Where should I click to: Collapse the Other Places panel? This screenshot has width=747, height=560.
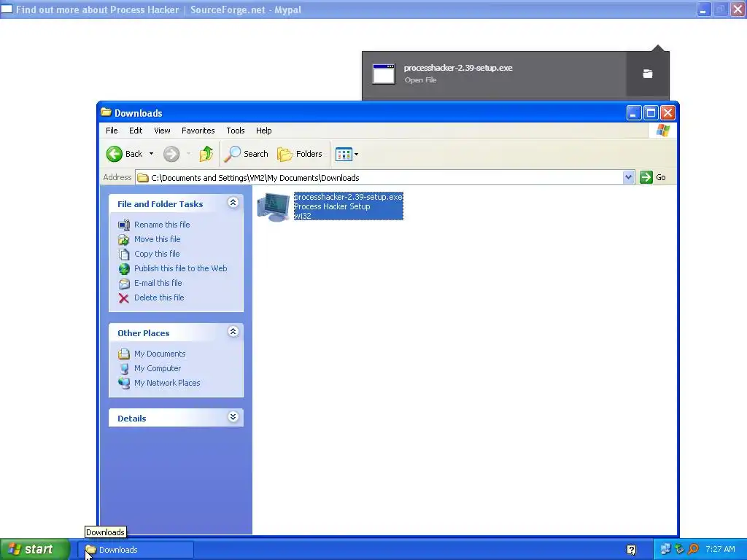(x=233, y=332)
